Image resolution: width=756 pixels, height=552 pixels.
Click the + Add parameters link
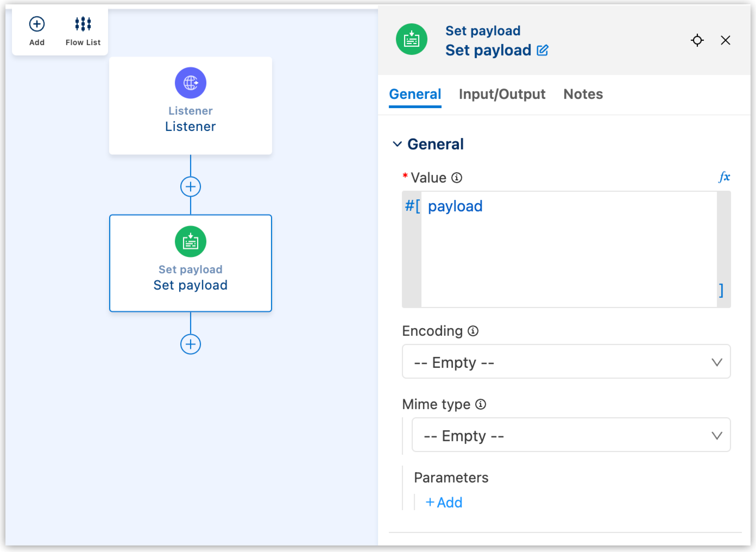point(444,502)
